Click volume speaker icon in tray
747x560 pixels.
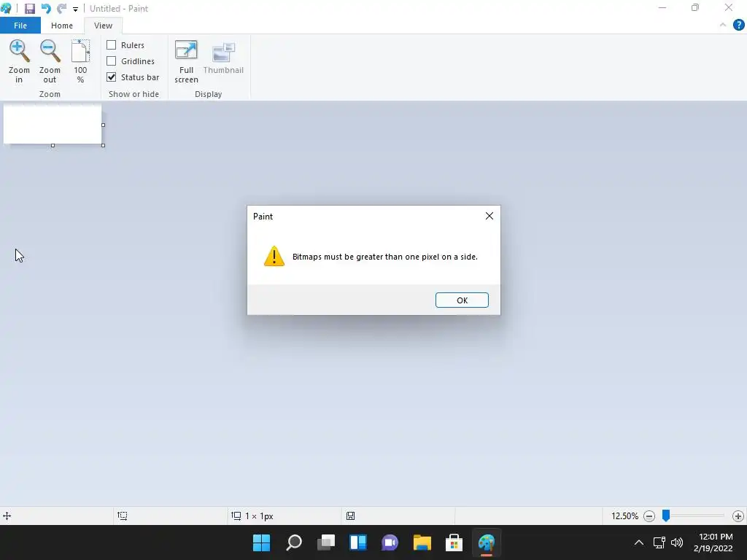(676, 542)
